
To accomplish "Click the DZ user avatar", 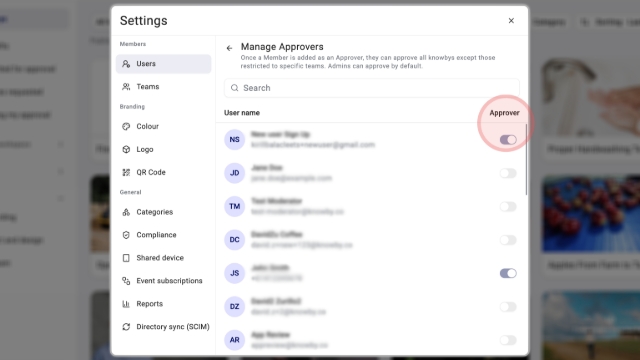I will point(234,307).
